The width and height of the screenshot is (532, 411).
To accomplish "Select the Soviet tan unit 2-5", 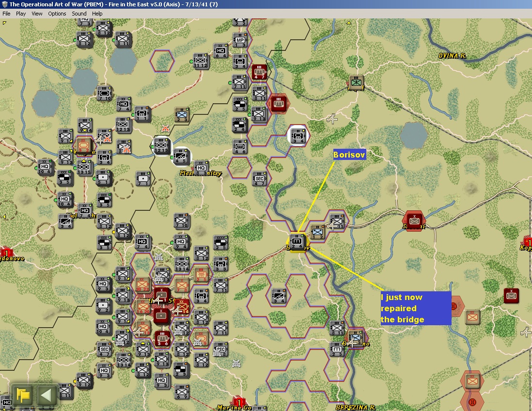I will click(201, 274).
